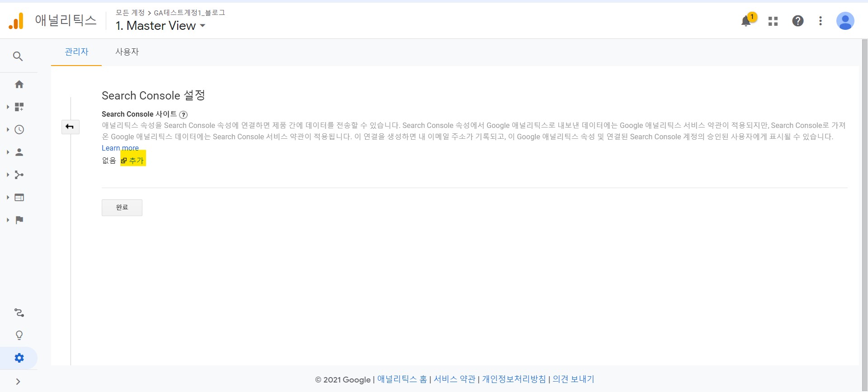The width and height of the screenshot is (868, 392).
Task: Open Acquisition branching icon
Action: 19,175
